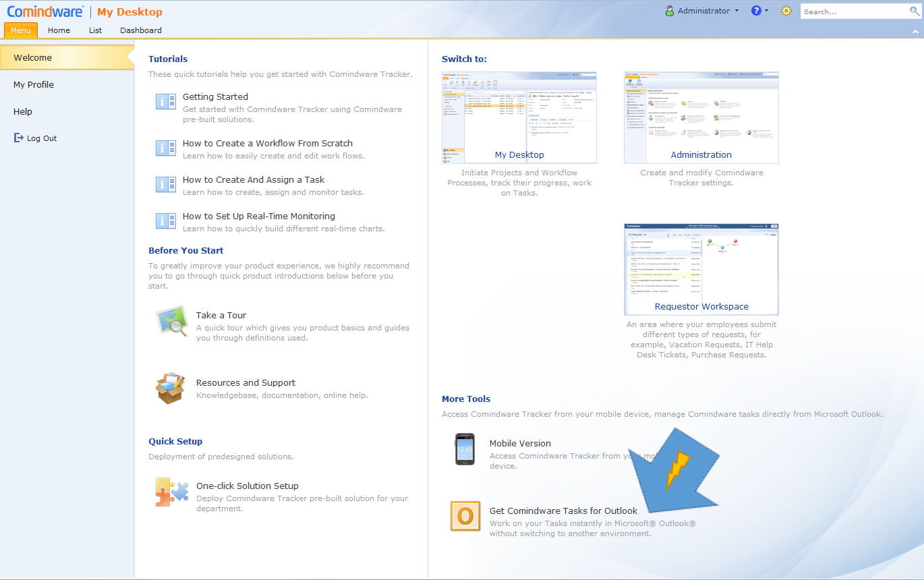The height and width of the screenshot is (580, 924).
Task: Click Log Out in the sidebar
Action: pos(42,138)
